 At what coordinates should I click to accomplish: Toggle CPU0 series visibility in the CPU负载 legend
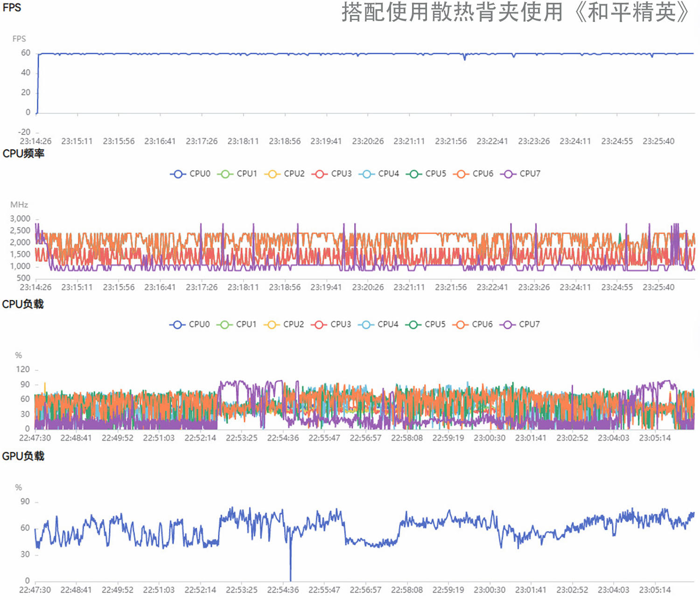coord(177,324)
